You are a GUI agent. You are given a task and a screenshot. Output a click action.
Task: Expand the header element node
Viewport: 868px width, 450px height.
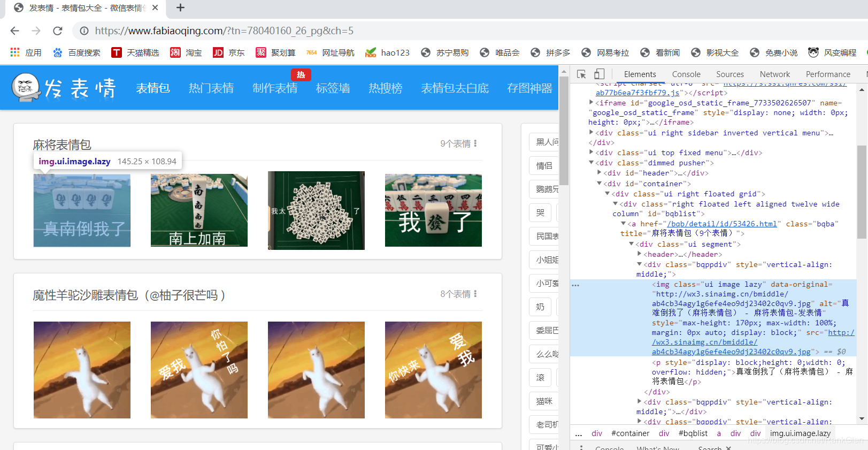coord(639,254)
